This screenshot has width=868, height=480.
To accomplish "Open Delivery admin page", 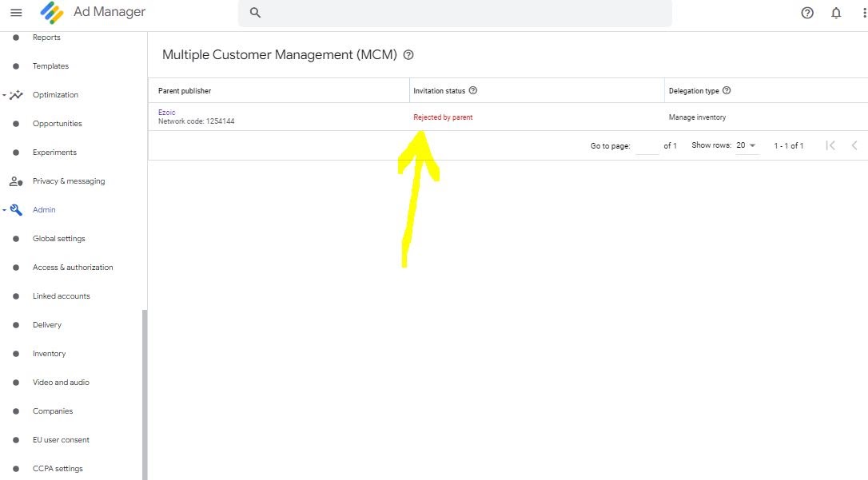I will point(47,324).
